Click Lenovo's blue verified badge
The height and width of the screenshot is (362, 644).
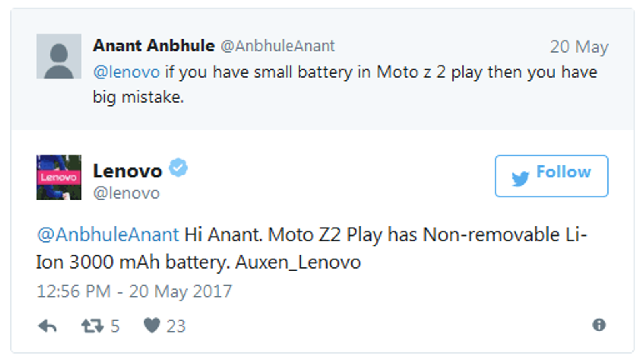[x=178, y=168]
